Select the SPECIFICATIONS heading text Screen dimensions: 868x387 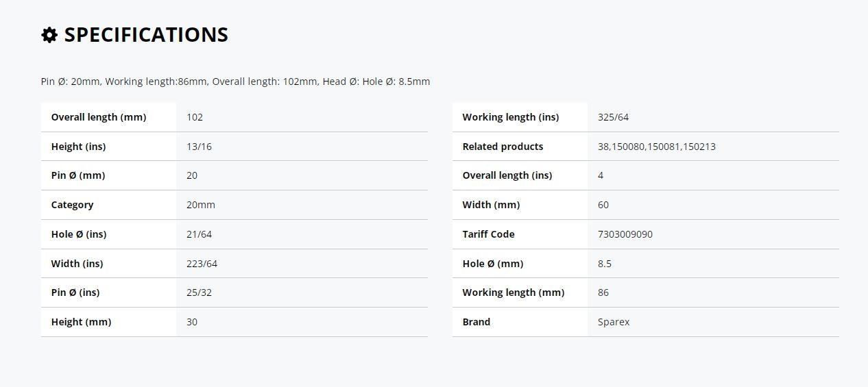[146, 35]
